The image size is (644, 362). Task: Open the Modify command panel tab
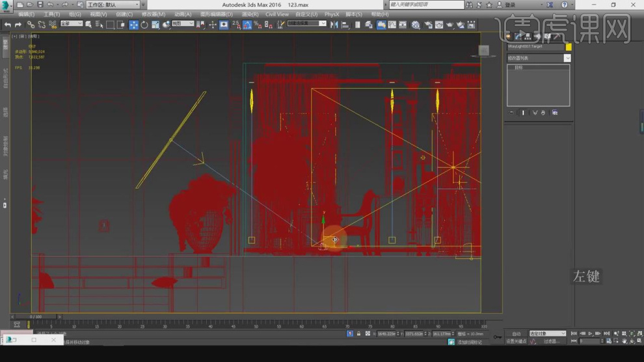click(518, 36)
